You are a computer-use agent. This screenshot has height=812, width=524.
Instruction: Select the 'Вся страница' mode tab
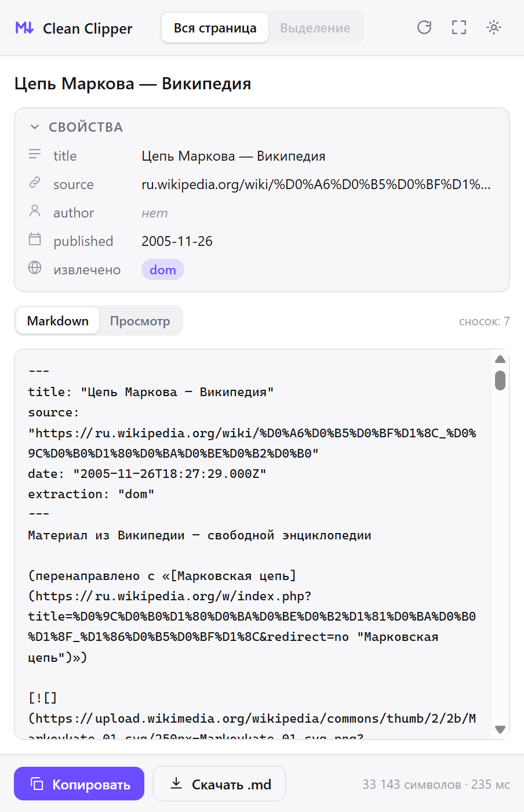pyautogui.click(x=215, y=28)
